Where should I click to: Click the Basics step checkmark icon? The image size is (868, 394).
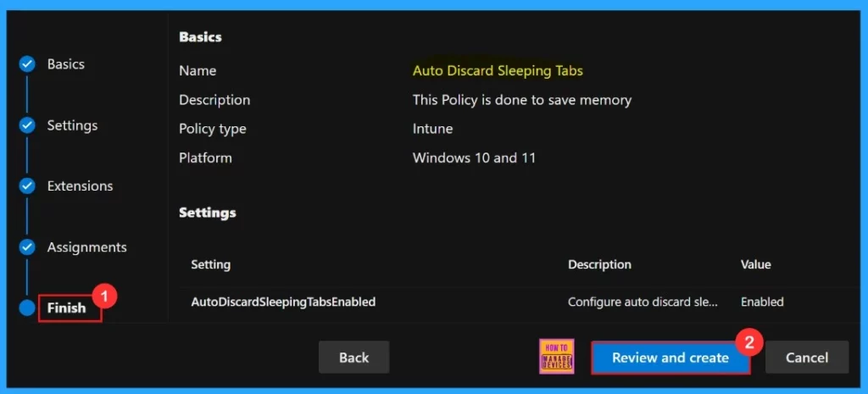coord(27,64)
